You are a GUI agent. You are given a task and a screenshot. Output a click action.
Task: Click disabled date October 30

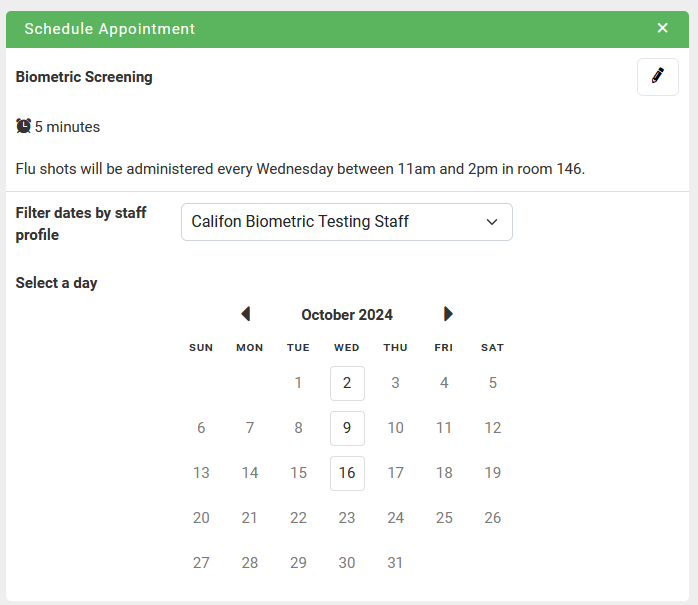coord(347,563)
